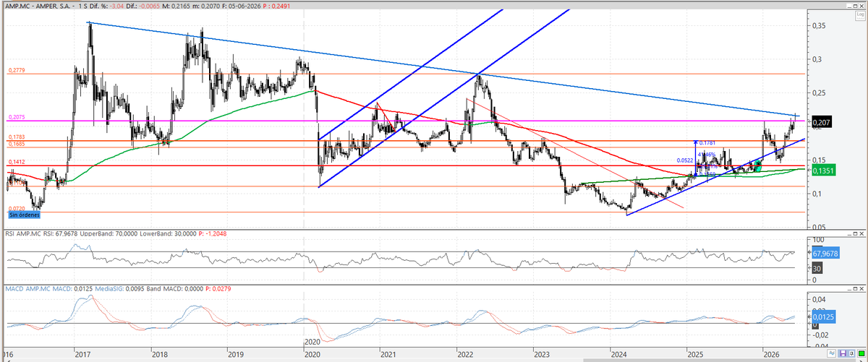This screenshot has height=362, width=868.
Task: Click the blue wave indicator icon
Action: pos(831,353)
